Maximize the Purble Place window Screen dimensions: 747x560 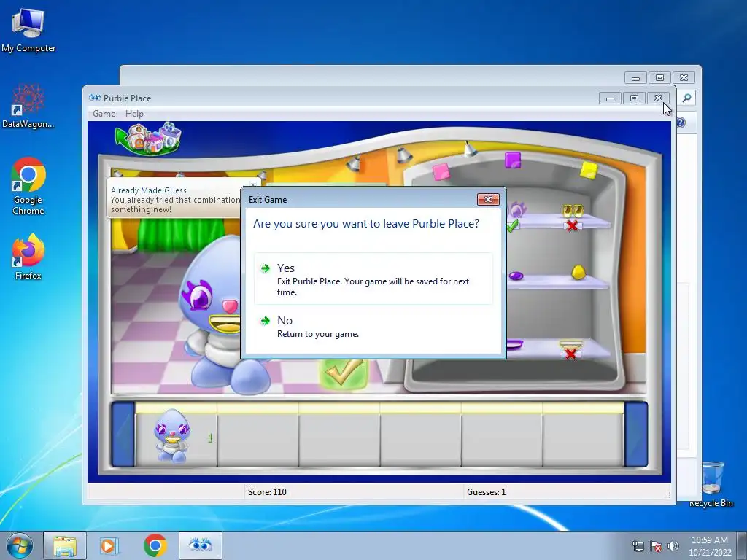point(634,98)
